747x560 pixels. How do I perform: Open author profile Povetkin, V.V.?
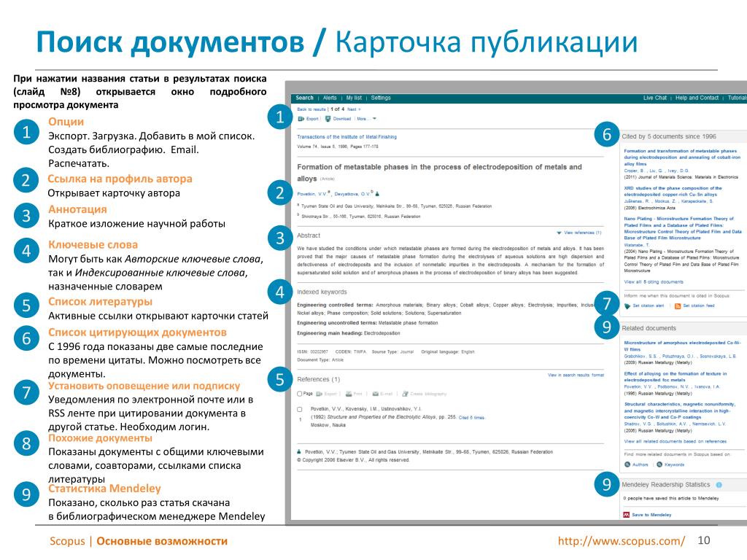312,194
